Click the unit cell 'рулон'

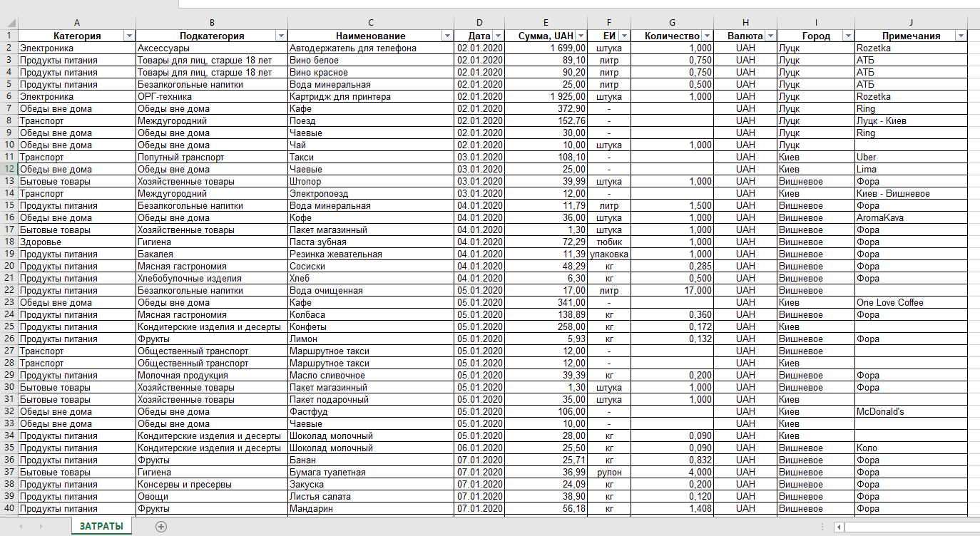[x=609, y=472]
